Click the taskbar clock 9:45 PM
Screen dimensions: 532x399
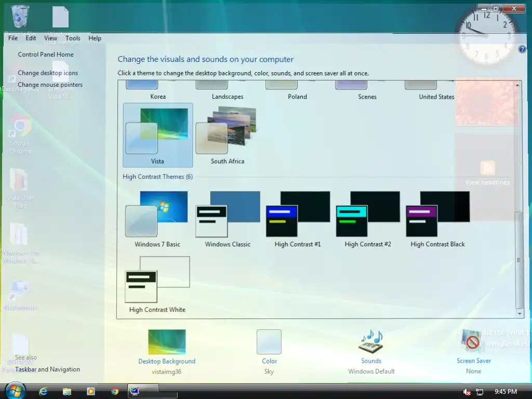pyautogui.click(x=506, y=392)
